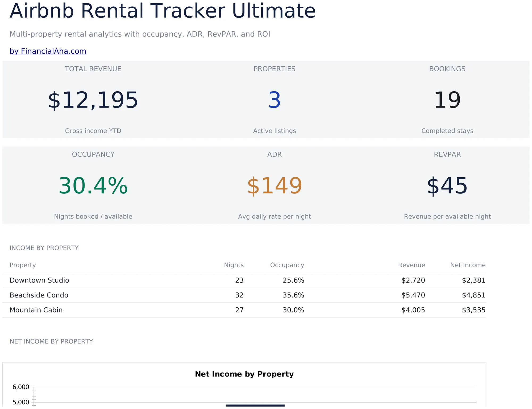Viewport: 532px width, 409px height.
Task: Click the 25.6% occupancy cell
Action: [x=293, y=280]
